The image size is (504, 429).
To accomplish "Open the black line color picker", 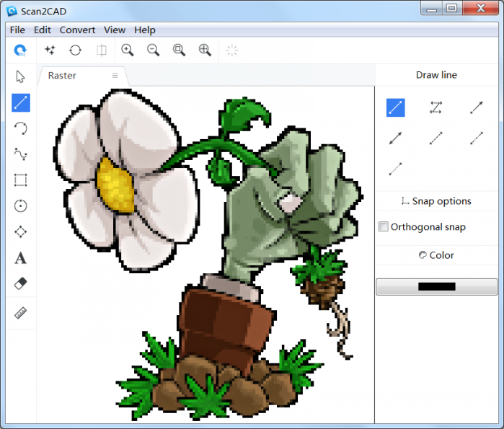I will (436, 286).
